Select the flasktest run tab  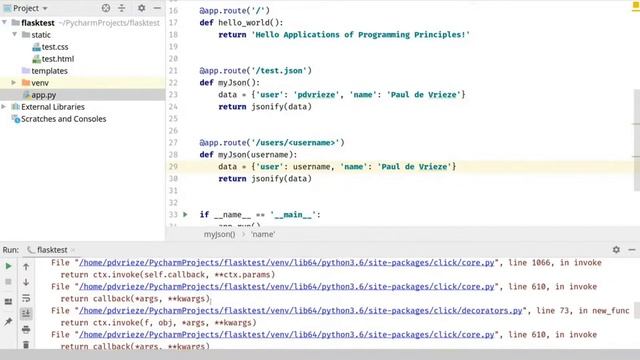(52, 250)
